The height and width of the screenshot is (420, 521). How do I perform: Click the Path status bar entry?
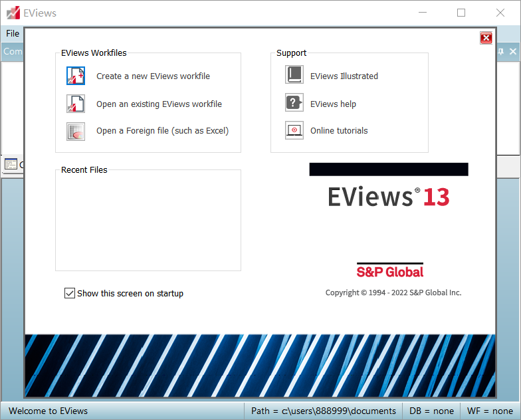[x=323, y=411]
